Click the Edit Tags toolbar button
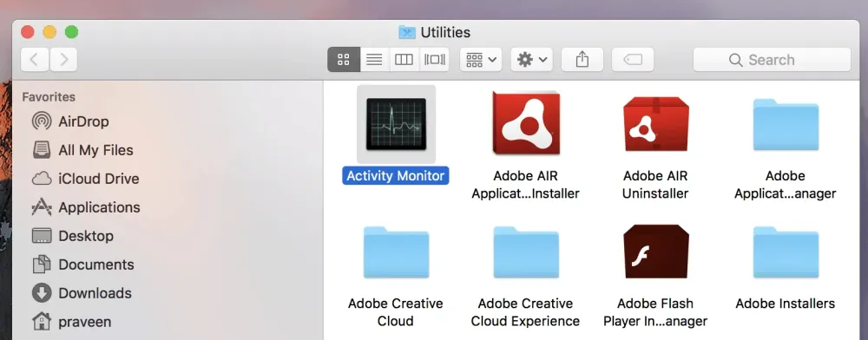This screenshot has height=340, width=868. coord(633,60)
